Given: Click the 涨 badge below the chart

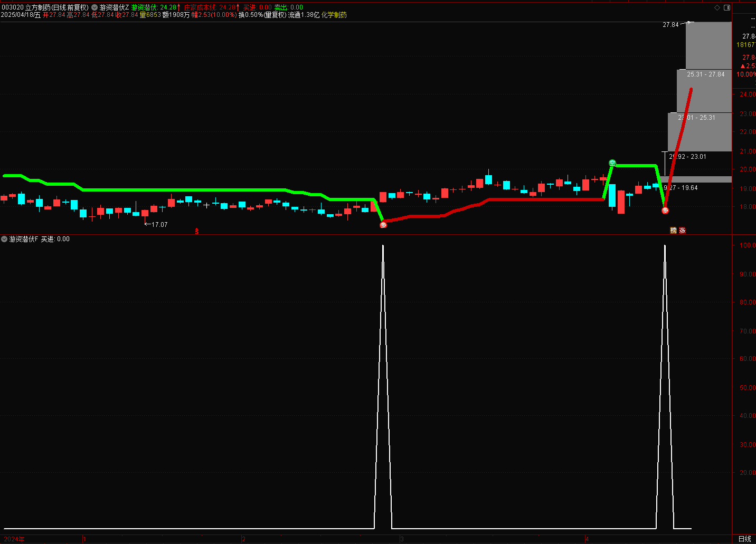Looking at the screenshot, I should click(x=682, y=231).
